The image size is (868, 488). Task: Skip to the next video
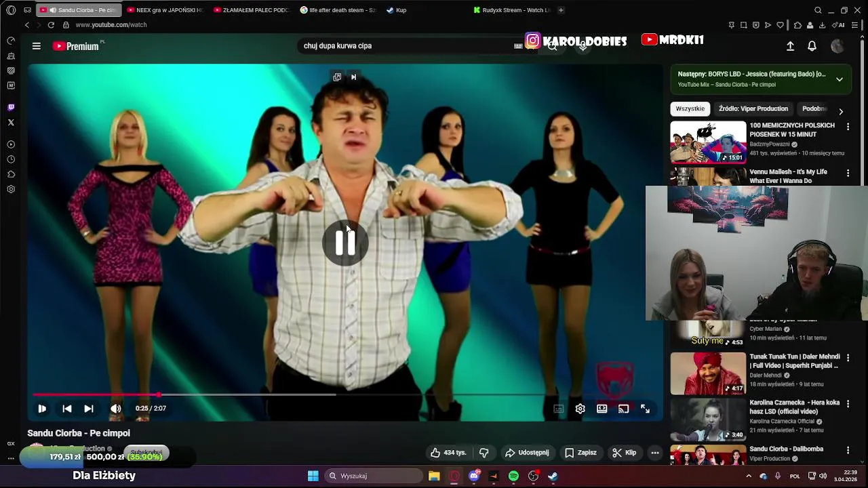[x=88, y=409]
